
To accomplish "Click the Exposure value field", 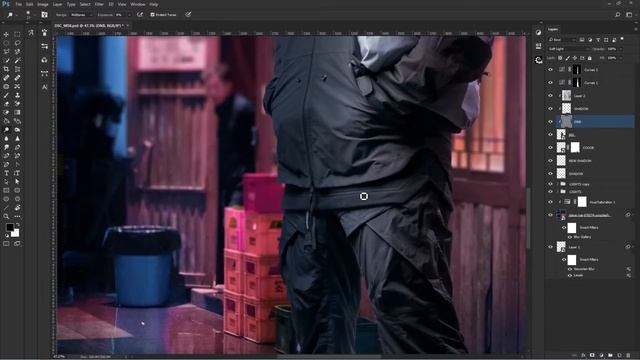I will pyautogui.click(x=120, y=15).
